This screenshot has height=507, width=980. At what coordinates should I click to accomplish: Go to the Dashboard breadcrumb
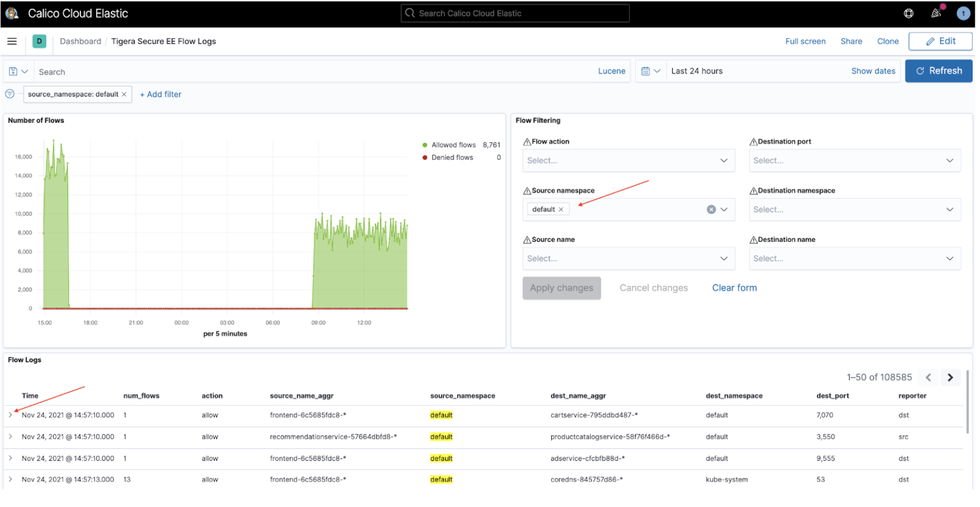point(80,41)
